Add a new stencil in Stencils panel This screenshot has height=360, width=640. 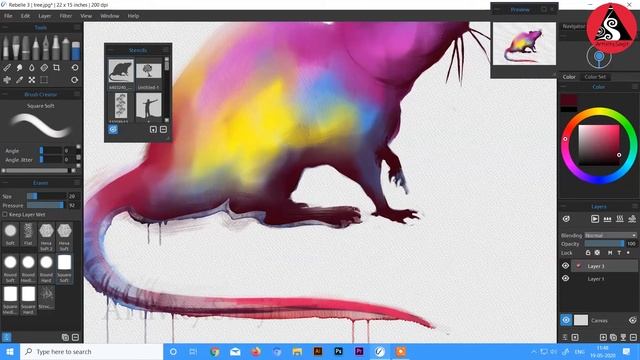(153, 129)
